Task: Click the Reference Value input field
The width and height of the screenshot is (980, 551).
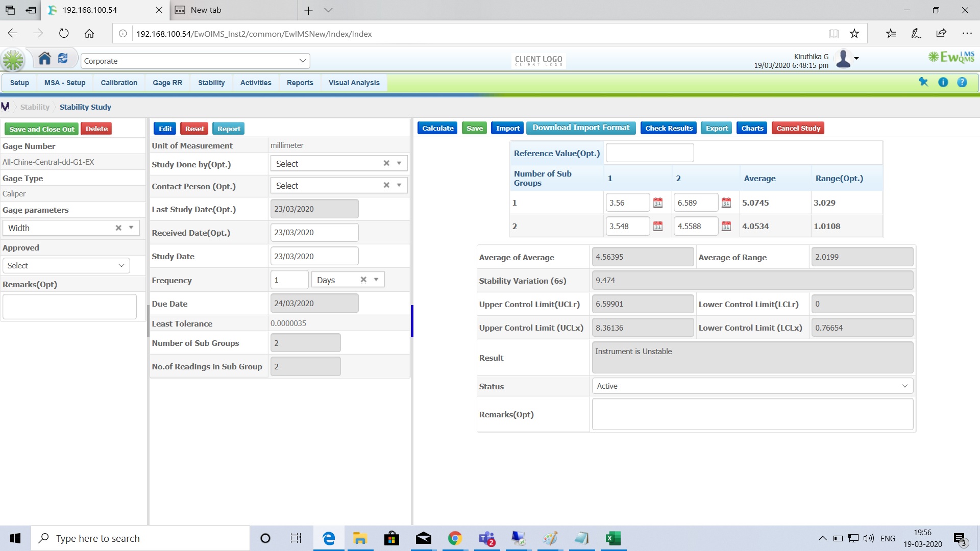Action: click(x=650, y=153)
